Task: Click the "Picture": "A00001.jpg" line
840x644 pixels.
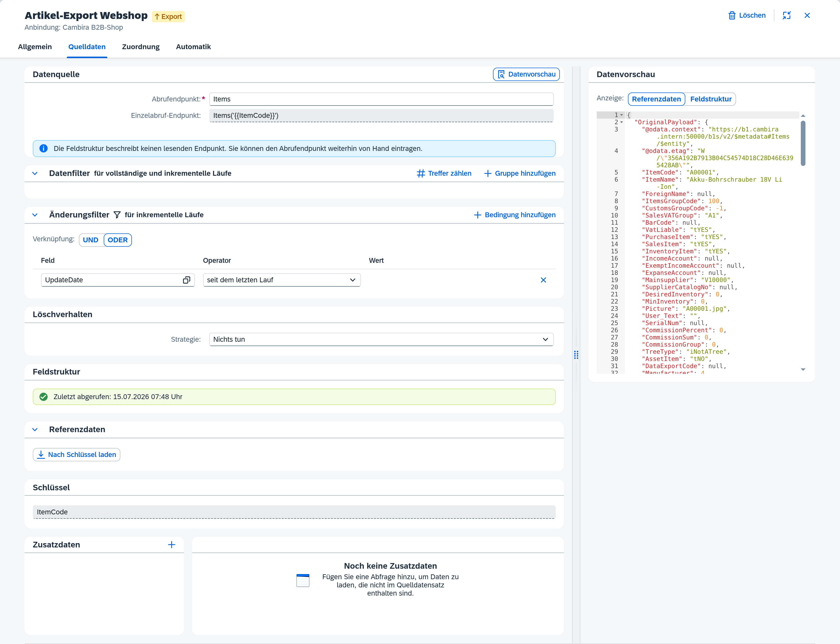Action: [x=686, y=309]
